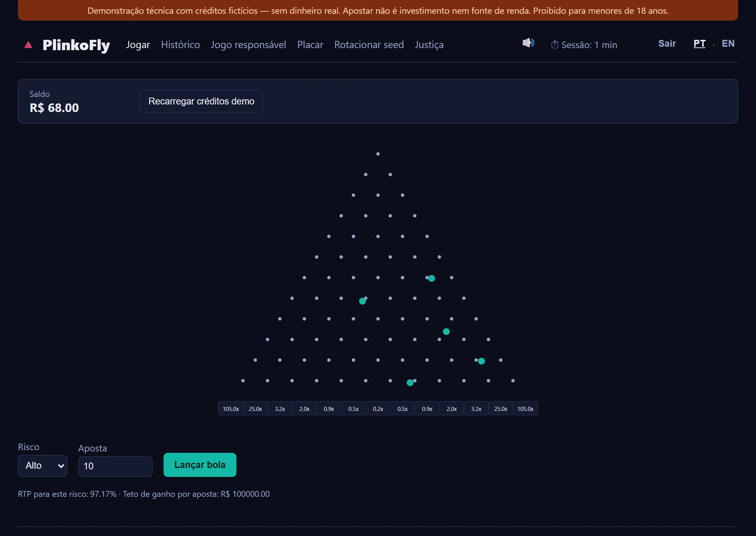756x536 pixels.
Task: Switch language to EN
Action: (728, 44)
